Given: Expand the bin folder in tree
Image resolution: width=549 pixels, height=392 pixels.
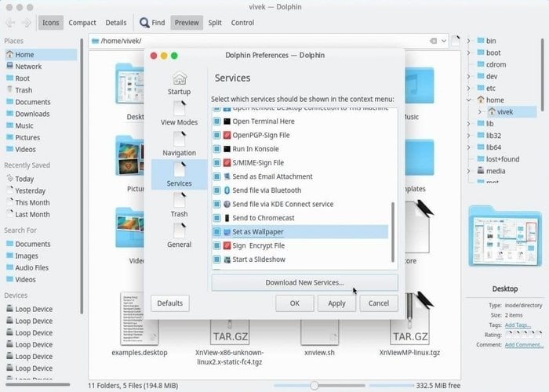Looking at the screenshot, I should coord(469,41).
